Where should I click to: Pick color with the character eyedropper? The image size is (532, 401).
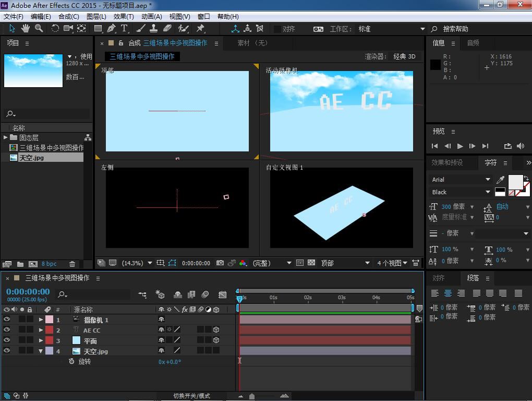[x=500, y=179]
